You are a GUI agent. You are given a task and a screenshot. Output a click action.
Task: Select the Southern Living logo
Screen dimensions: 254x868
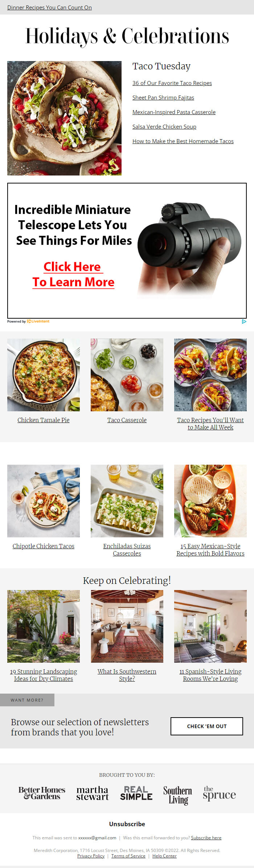tap(178, 795)
